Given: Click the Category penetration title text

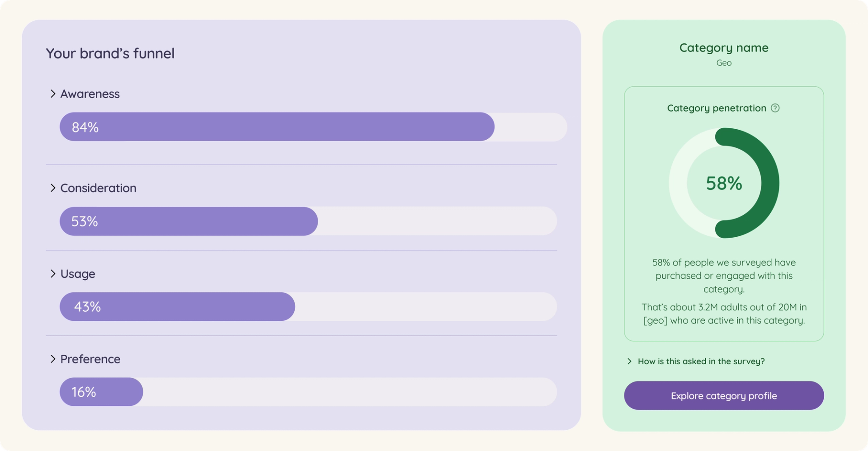Looking at the screenshot, I should coord(717,108).
